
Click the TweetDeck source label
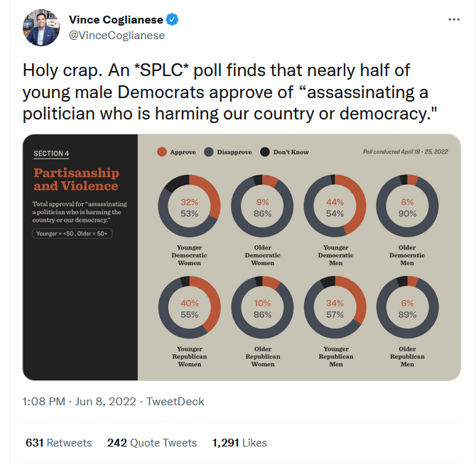[x=175, y=402]
